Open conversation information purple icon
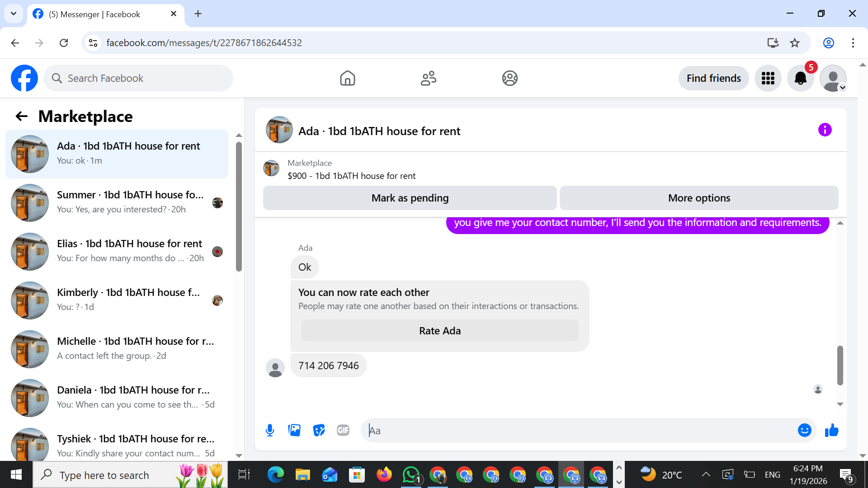The width and height of the screenshot is (868, 488). (825, 130)
